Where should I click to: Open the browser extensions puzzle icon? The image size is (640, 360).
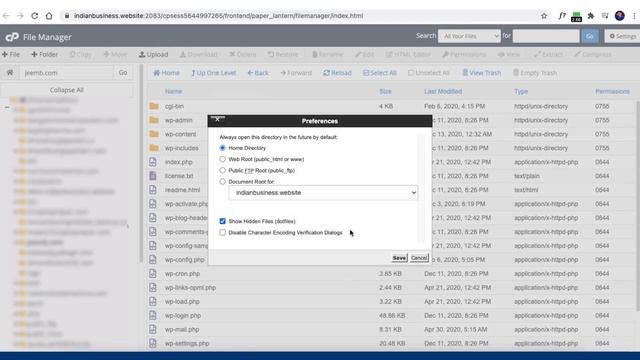[x=591, y=16]
